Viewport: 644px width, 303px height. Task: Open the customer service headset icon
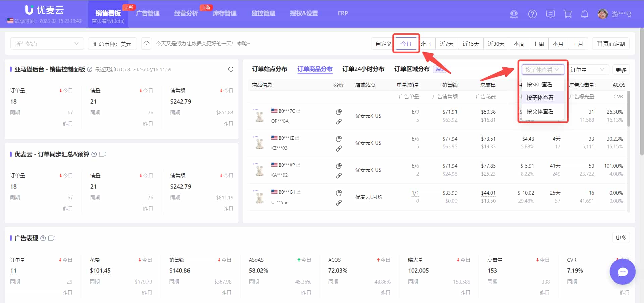click(514, 14)
